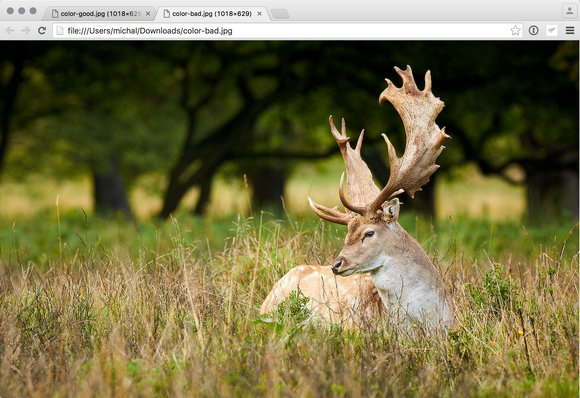
Task: Close the browser window
Action: (10, 11)
